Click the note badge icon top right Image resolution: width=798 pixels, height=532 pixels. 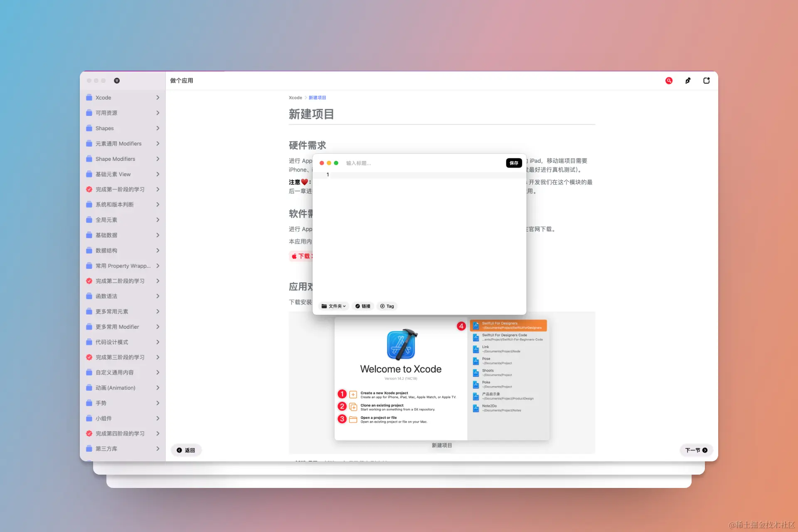click(x=706, y=81)
